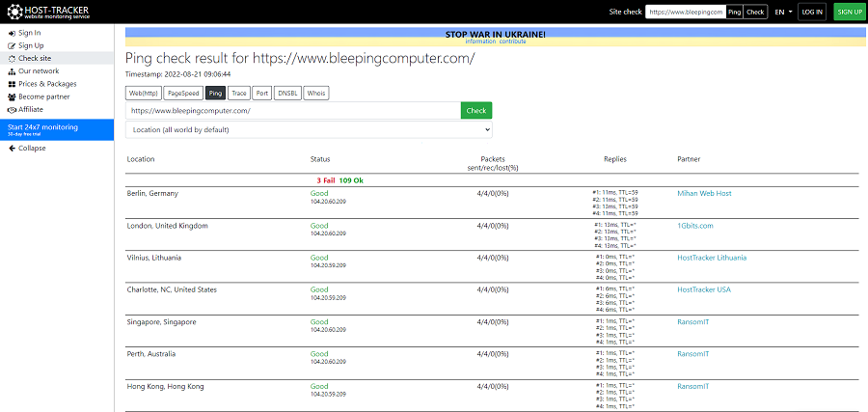Click the LOG IN button
Viewport: 868px width, 412px height.
(812, 12)
